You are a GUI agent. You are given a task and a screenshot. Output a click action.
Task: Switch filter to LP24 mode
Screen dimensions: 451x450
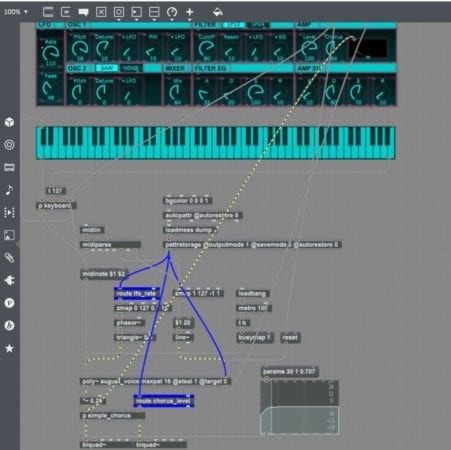[x=258, y=25]
